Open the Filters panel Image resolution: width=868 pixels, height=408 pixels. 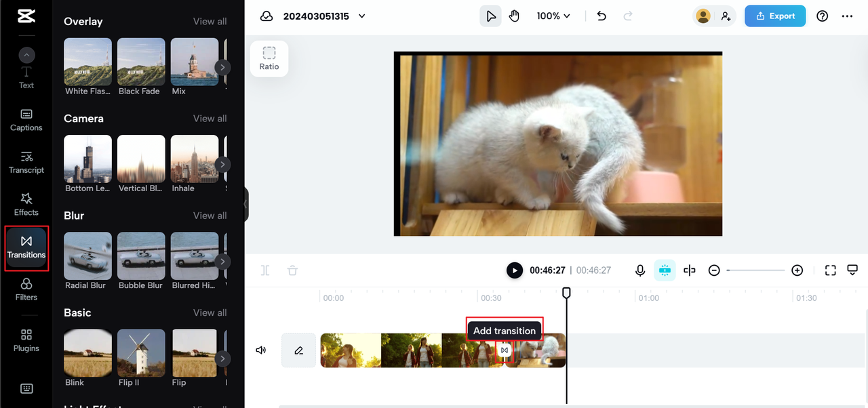[x=26, y=291]
